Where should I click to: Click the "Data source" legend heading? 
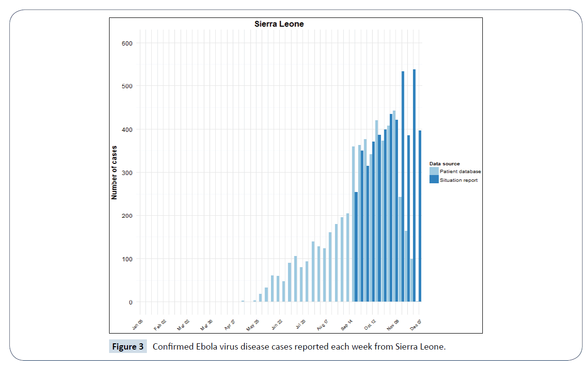[445, 164]
